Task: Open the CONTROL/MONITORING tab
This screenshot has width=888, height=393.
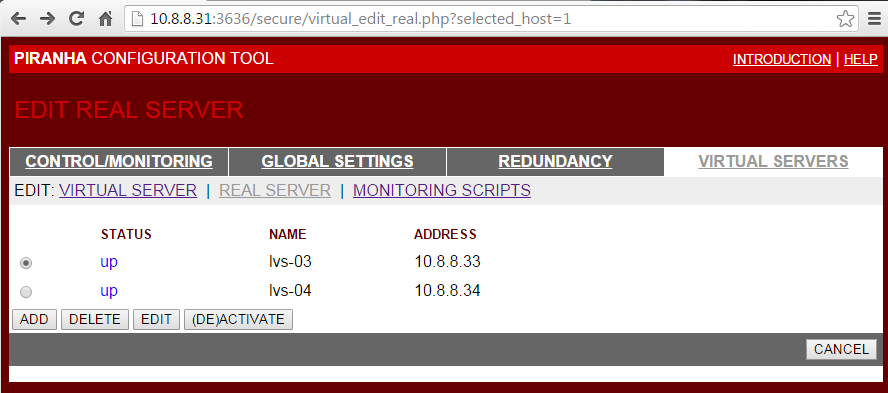Action: tap(119, 161)
